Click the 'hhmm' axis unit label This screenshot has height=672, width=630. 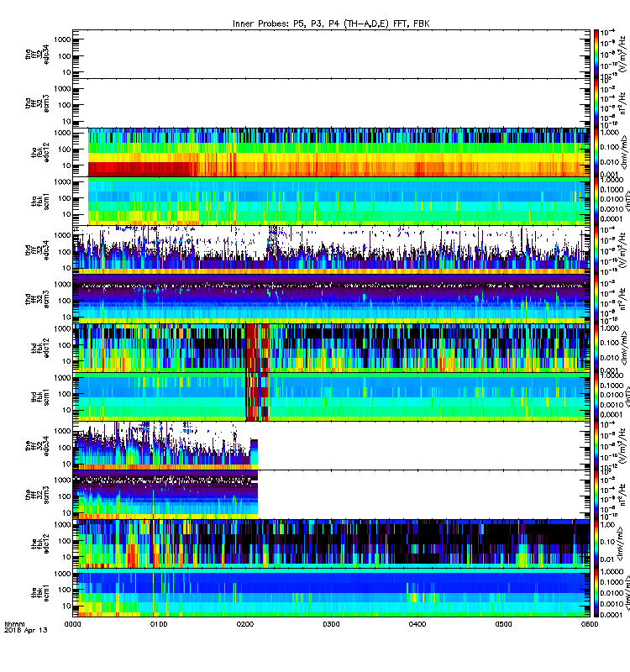[x=14, y=624]
